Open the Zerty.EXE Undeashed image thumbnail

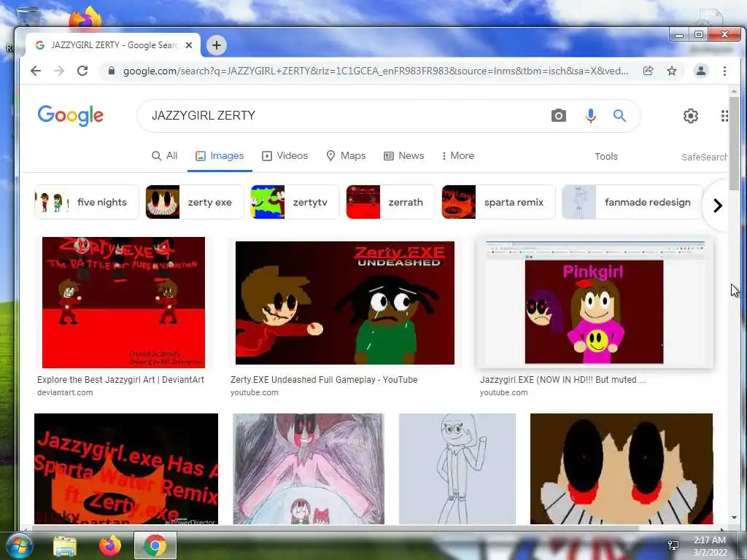coord(345,303)
